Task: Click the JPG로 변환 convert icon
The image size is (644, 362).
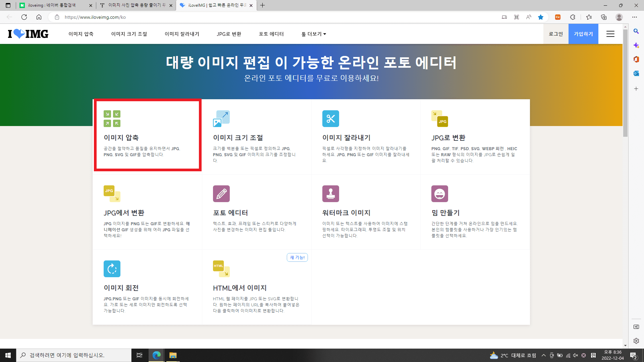Action: (x=440, y=119)
